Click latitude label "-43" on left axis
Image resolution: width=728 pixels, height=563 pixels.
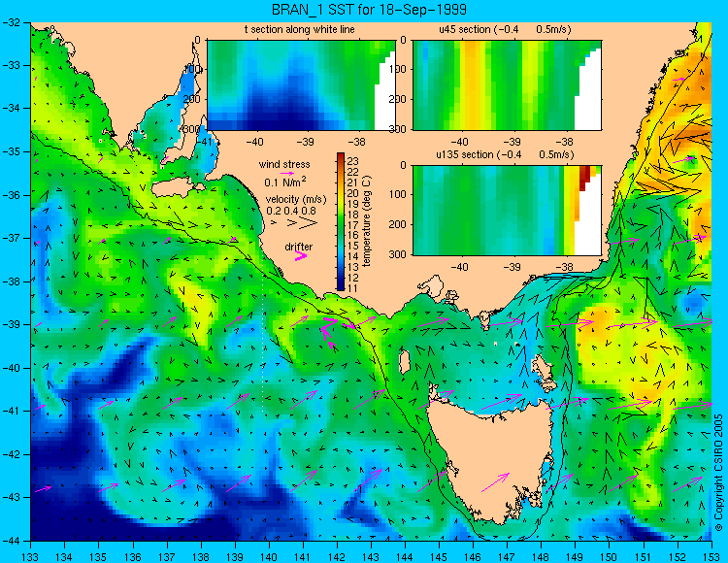(x=13, y=498)
